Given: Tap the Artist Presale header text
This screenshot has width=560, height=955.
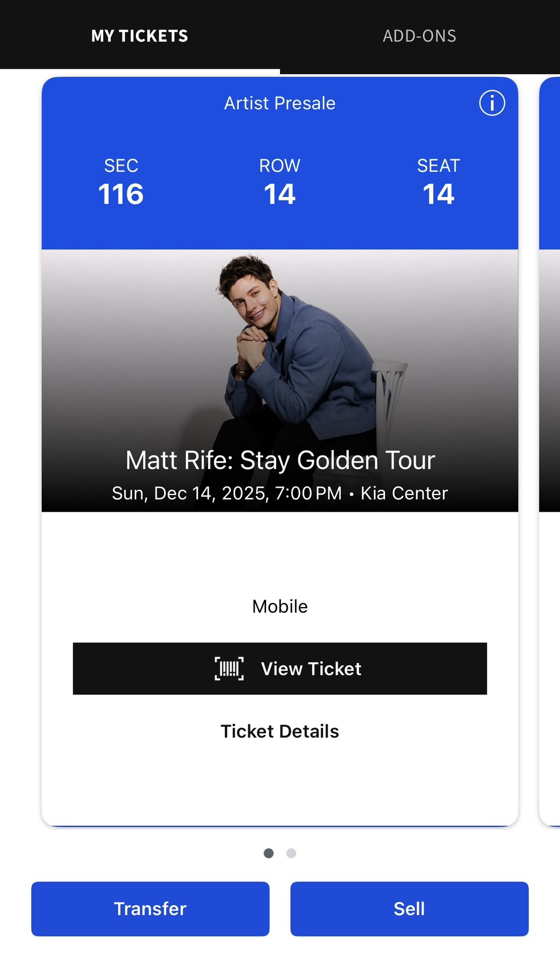Looking at the screenshot, I should click(x=279, y=103).
